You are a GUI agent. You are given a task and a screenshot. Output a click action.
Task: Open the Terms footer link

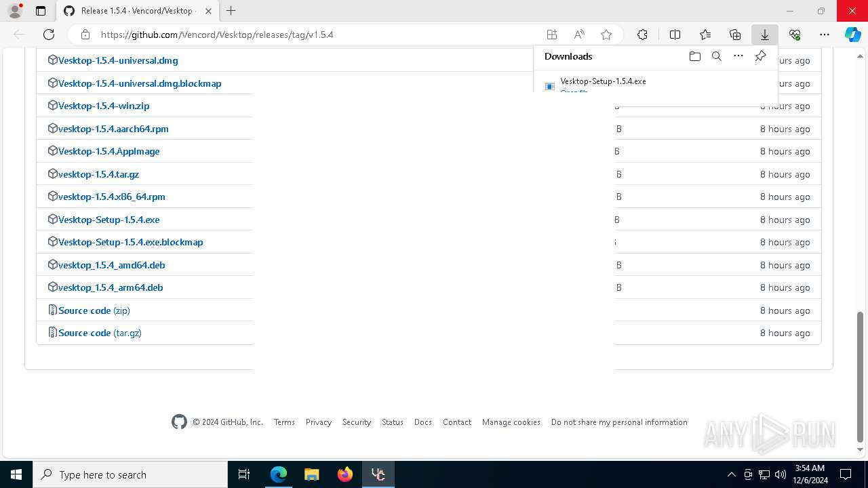pyautogui.click(x=284, y=422)
